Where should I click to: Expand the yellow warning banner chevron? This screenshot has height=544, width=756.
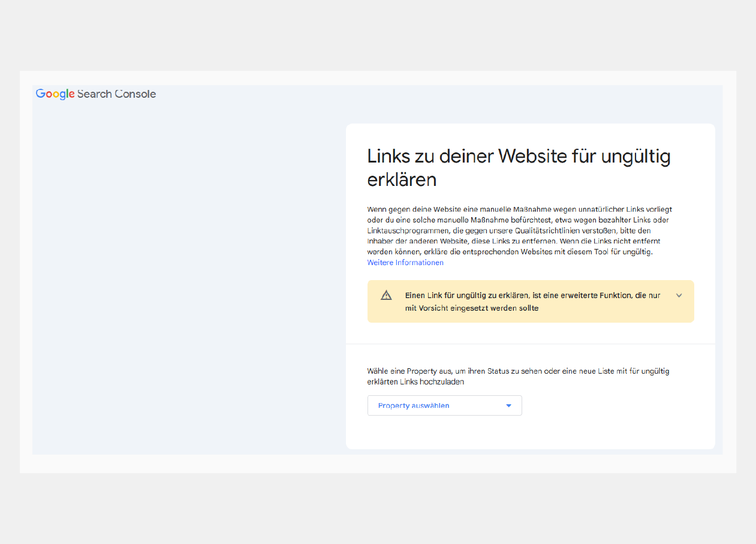pos(679,295)
